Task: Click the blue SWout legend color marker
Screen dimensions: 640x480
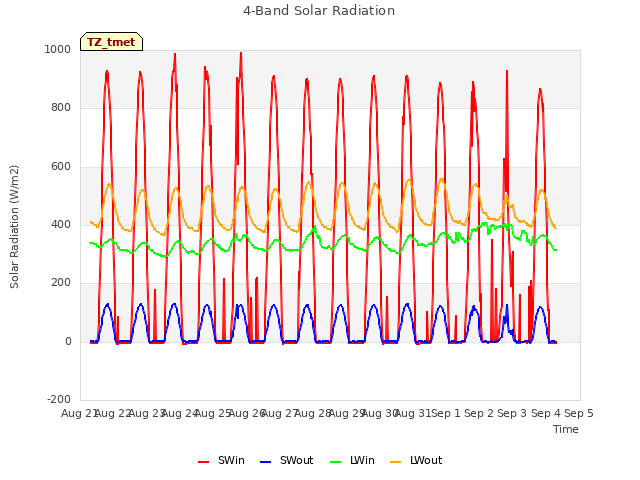Action: [265, 462]
